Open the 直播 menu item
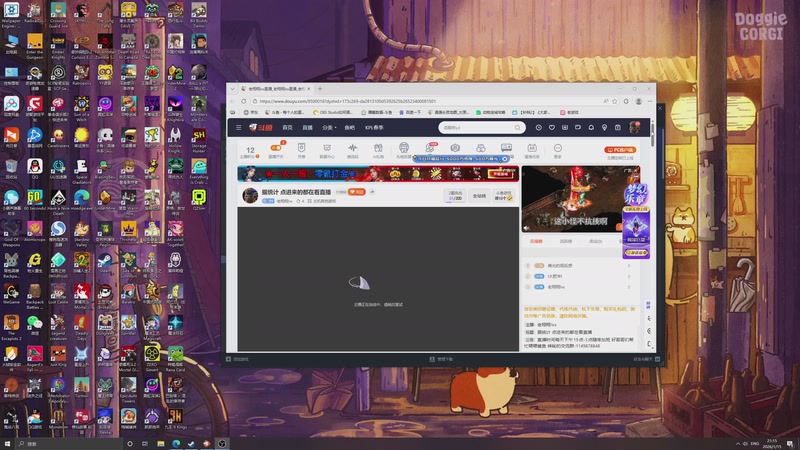The image size is (800, 450). (x=307, y=128)
